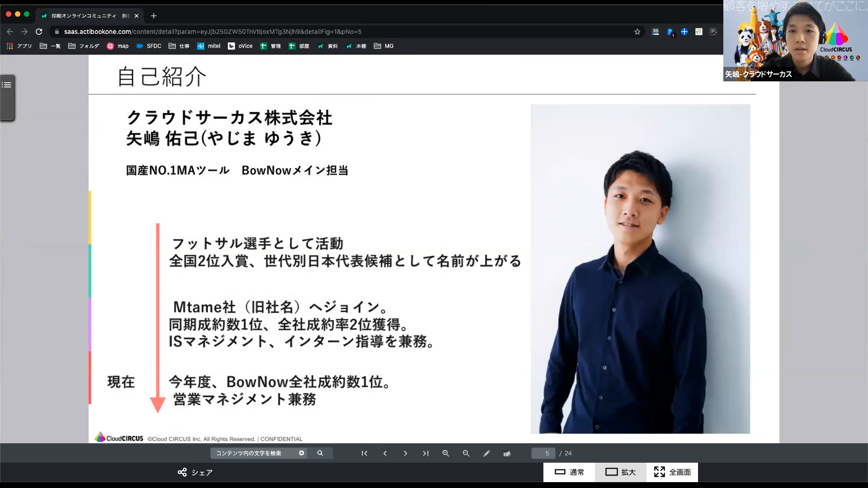Open a new browser tab
Screen dimensions: 868x488
coord(154,16)
